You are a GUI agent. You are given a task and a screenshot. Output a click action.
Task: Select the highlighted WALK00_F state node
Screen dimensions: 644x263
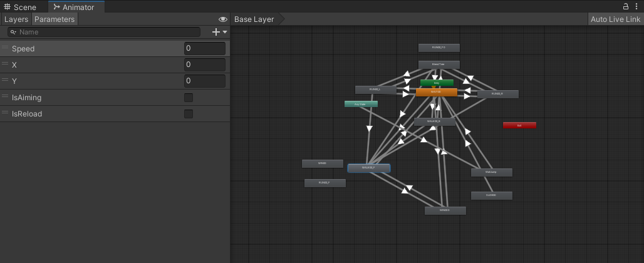tap(369, 168)
